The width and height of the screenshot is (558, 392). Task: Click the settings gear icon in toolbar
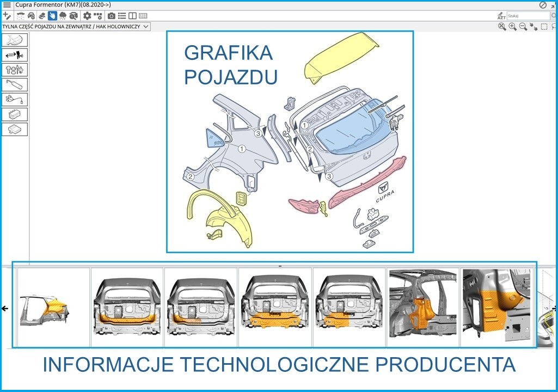(x=87, y=16)
